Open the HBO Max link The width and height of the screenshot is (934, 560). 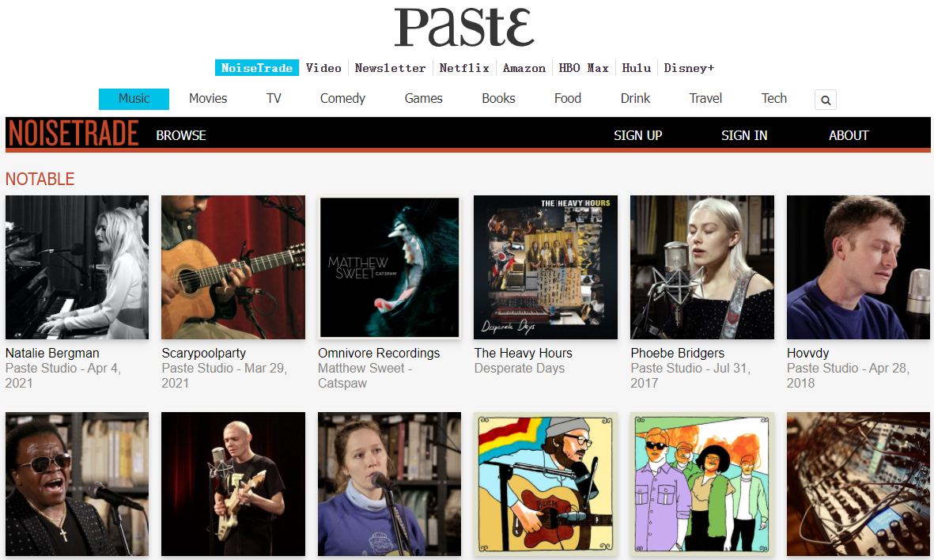[x=584, y=68]
